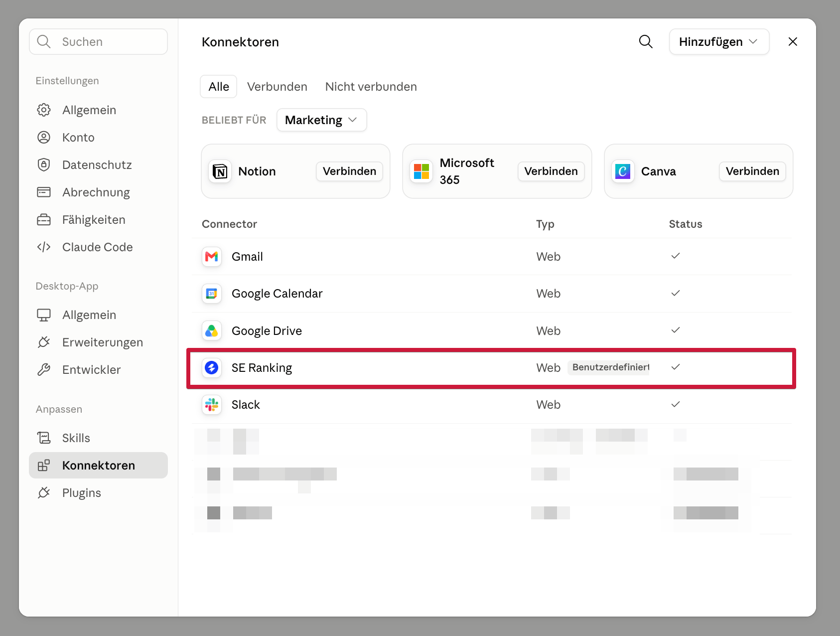Image resolution: width=840 pixels, height=636 pixels.
Task: Click the SE Ranking logo icon
Action: (212, 368)
